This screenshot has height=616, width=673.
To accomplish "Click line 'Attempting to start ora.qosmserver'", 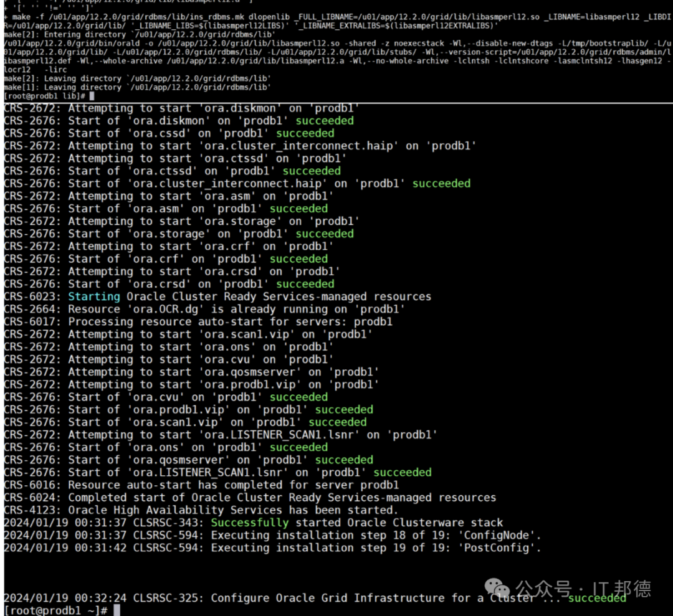I will 191,372.
